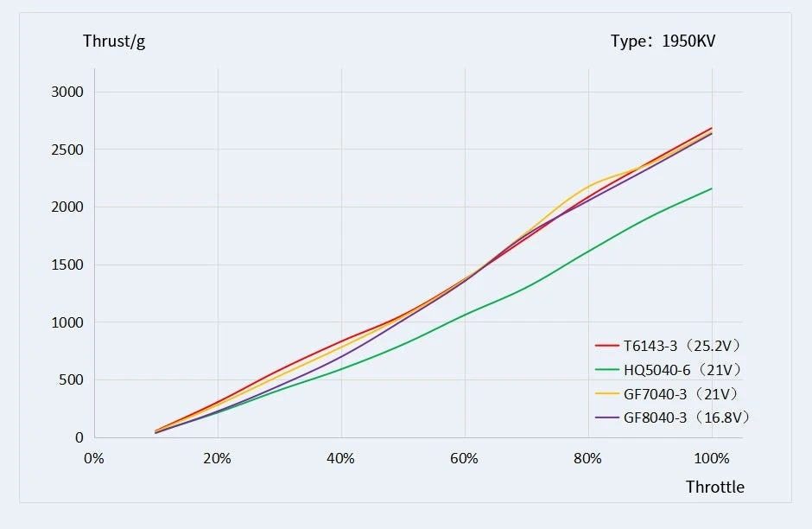Pick the GF8040-3 (16.8V) legend text

[x=686, y=417]
